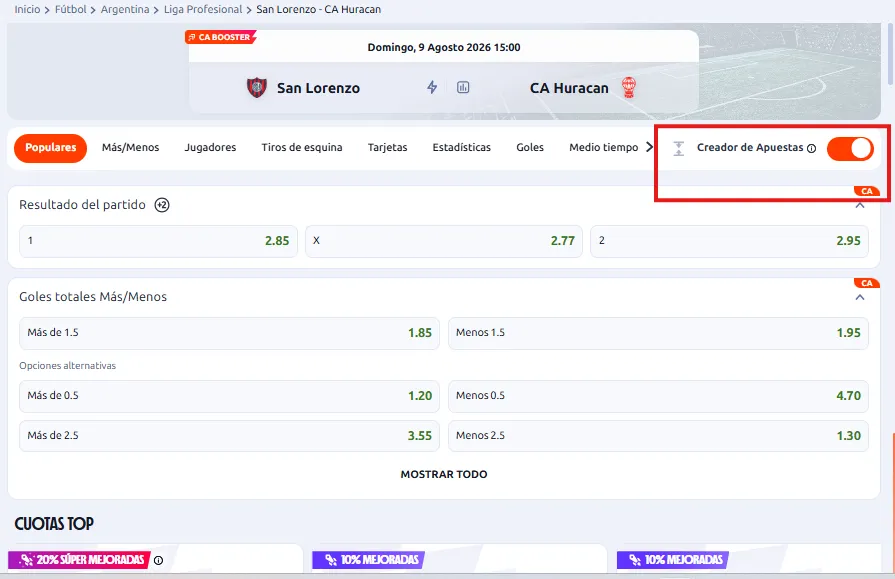Viewport: 895px width, 579px height.
Task: Go to the Tarjetas tab
Action: click(388, 147)
